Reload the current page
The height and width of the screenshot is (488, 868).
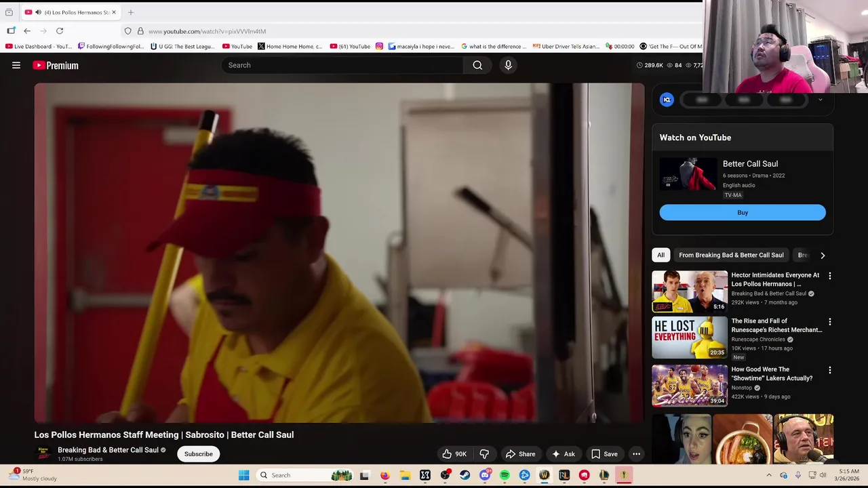click(60, 30)
